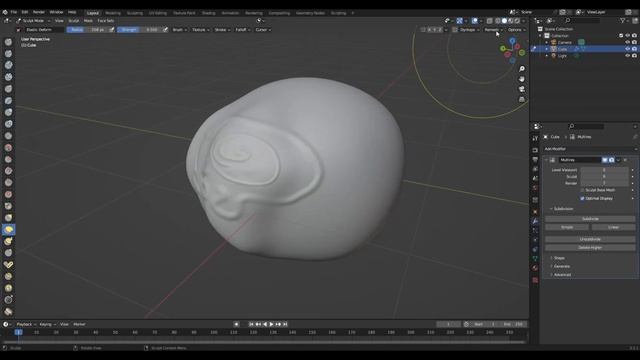Select the Pinch brush
This screenshot has width=640, height=360.
coord(8,206)
